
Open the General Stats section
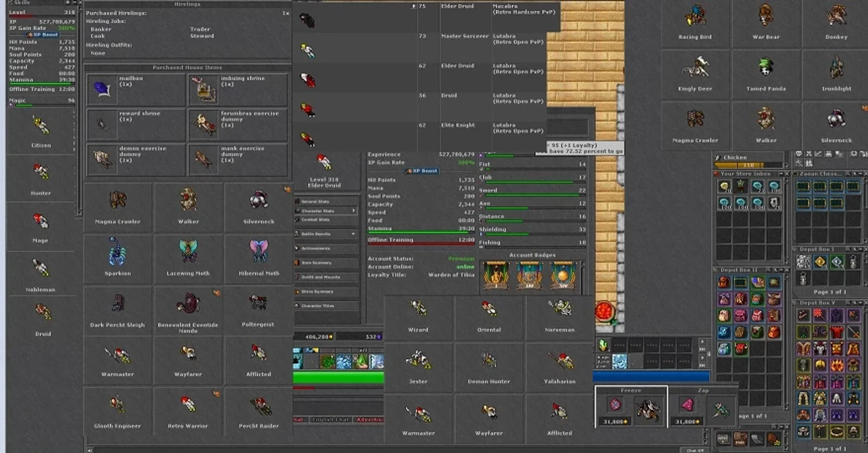[326, 201]
